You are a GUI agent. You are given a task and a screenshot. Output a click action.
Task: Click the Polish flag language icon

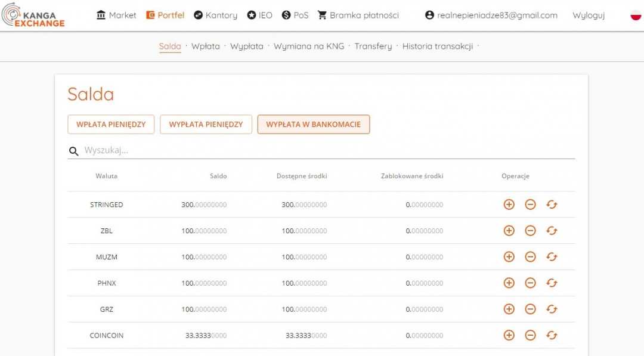pos(636,16)
